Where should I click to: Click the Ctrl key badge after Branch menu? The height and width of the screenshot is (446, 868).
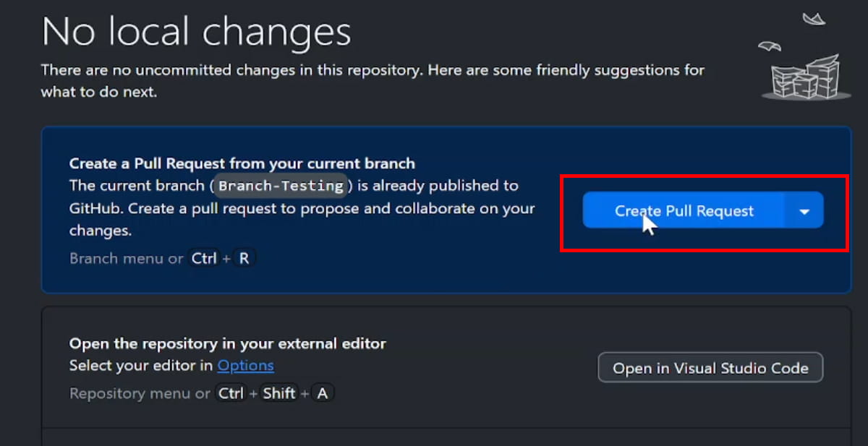[x=203, y=257]
